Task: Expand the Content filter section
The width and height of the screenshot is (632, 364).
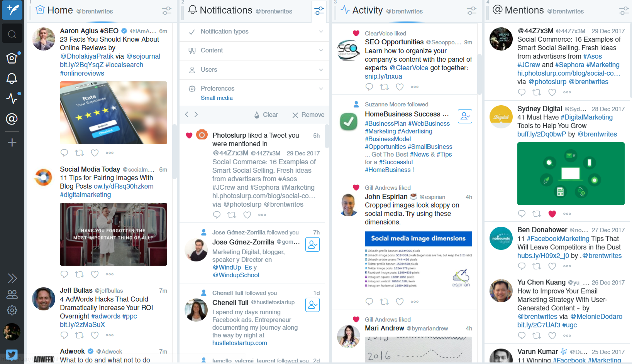Action: pyautogui.click(x=254, y=51)
